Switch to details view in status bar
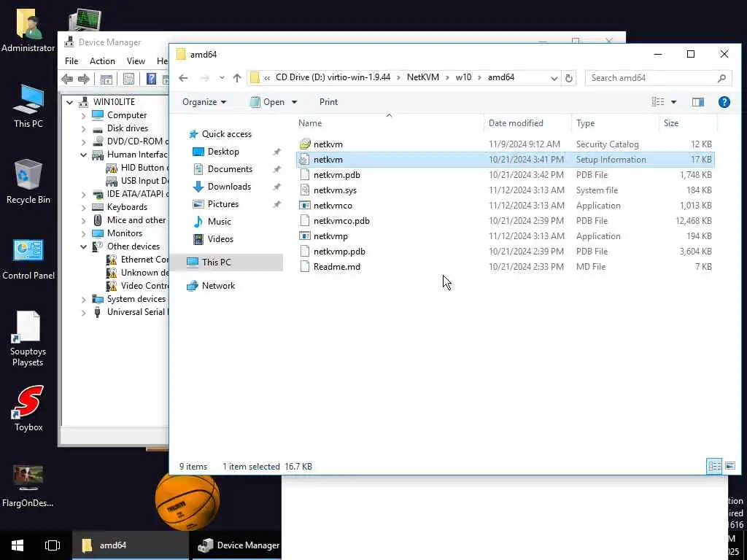 (713, 466)
